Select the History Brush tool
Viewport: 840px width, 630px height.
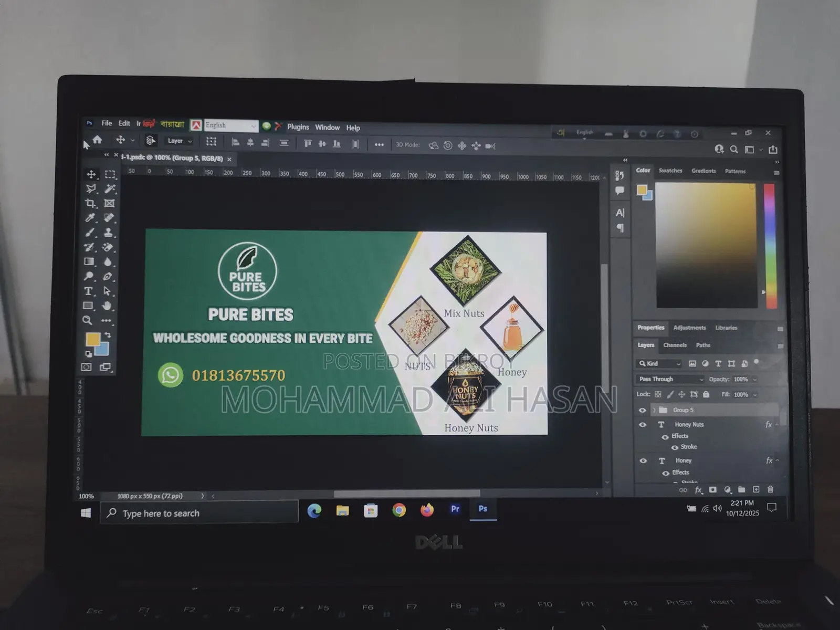tap(90, 247)
